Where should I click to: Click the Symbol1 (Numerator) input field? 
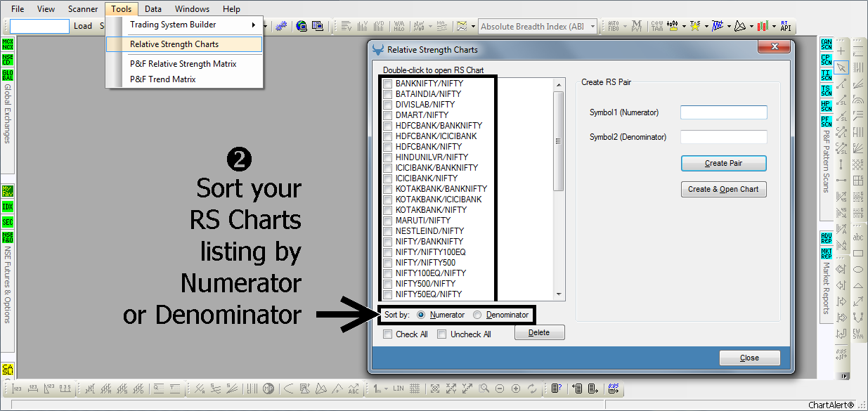724,112
